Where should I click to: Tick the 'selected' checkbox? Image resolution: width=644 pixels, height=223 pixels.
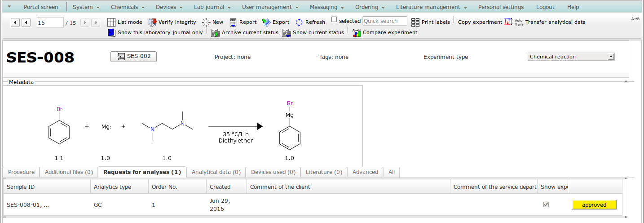334,19
